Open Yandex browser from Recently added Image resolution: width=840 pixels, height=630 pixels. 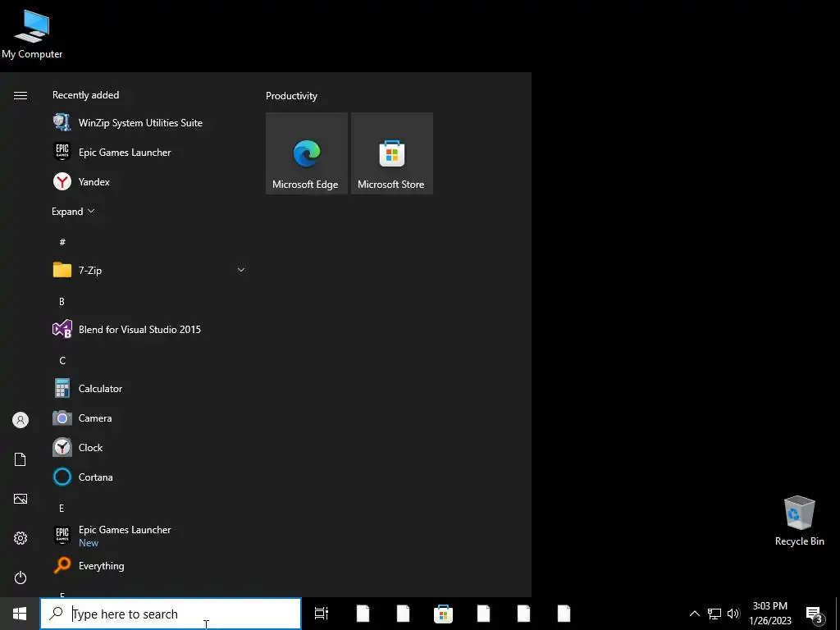click(x=149, y=181)
